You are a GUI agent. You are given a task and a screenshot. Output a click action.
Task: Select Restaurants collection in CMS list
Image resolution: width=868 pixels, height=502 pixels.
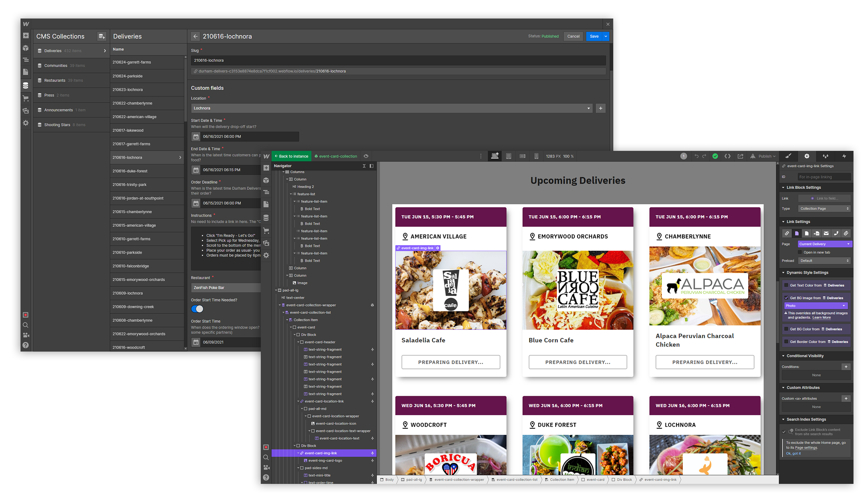pyautogui.click(x=72, y=80)
